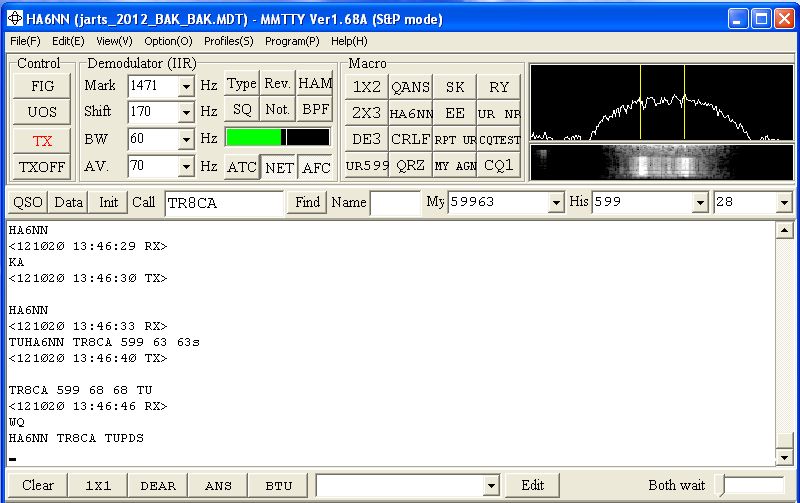Image resolution: width=800 pixels, height=503 pixels.
Task: Click the Clear button
Action: (38, 485)
